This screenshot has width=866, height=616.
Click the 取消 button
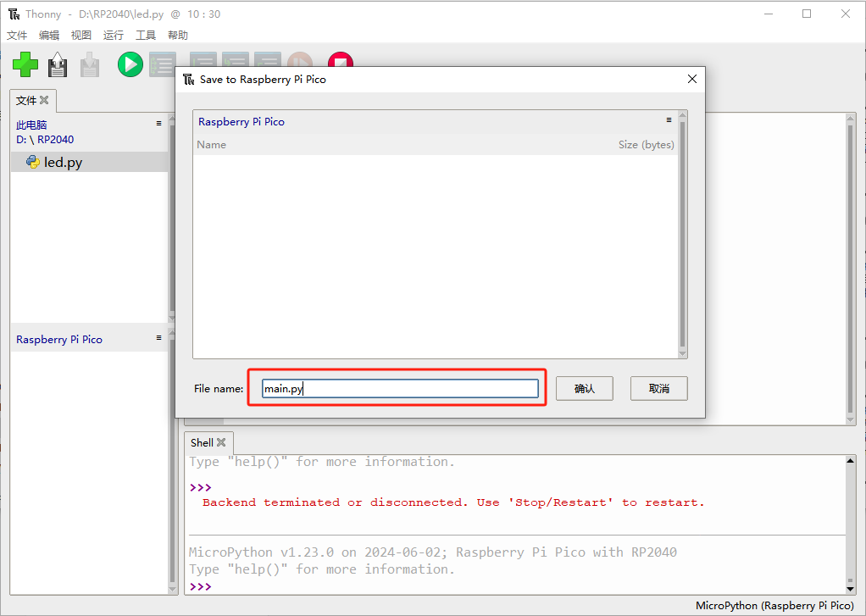point(659,388)
